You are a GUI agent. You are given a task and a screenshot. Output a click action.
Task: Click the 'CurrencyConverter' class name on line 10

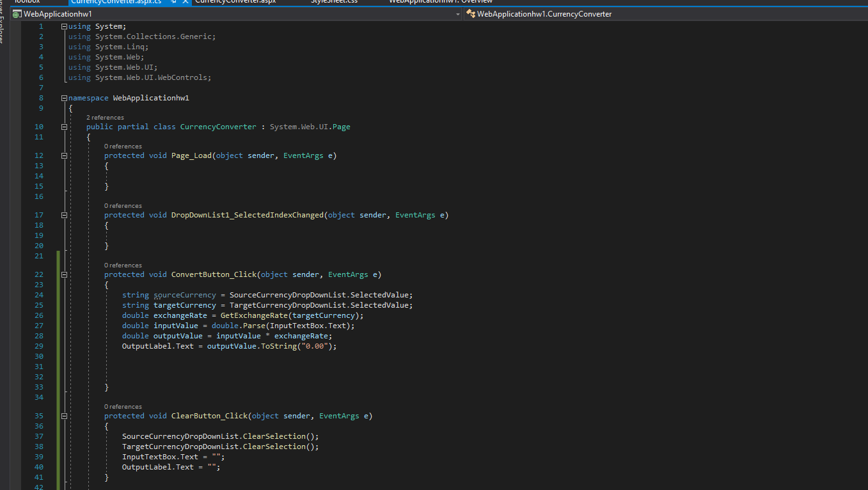[218, 127]
